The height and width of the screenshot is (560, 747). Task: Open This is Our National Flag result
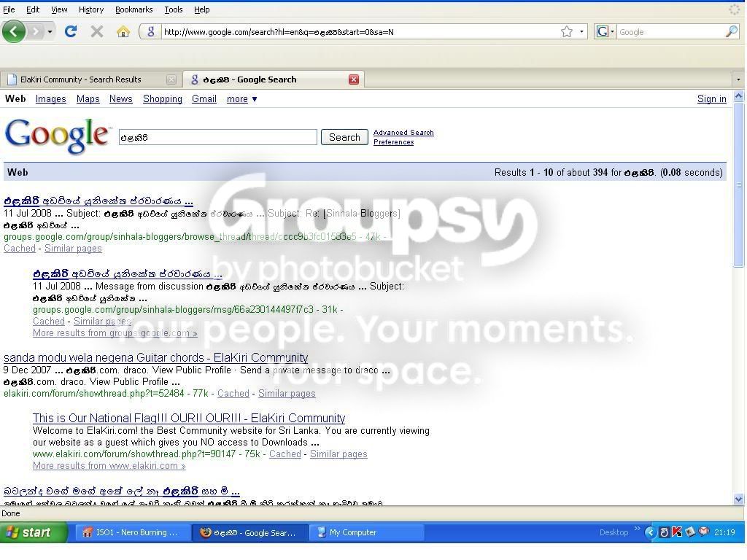[189, 418]
